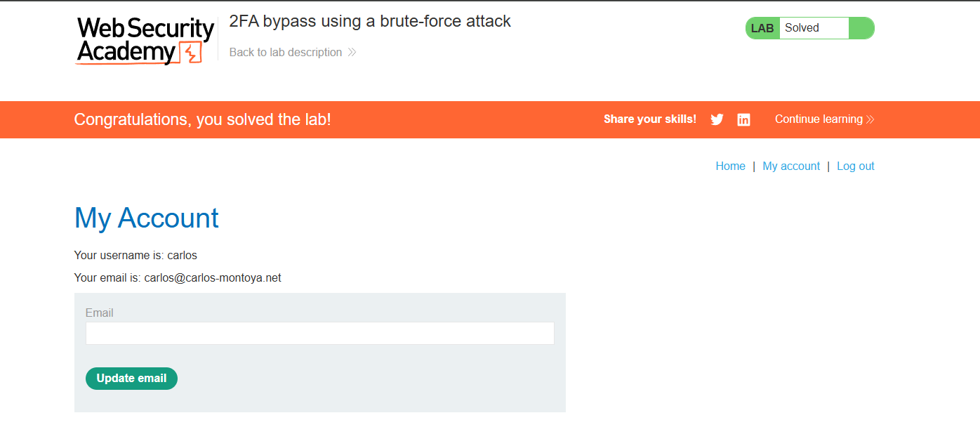980x446 pixels.
Task: Click the Web Security Academy logo
Action: pyautogui.click(x=145, y=41)
